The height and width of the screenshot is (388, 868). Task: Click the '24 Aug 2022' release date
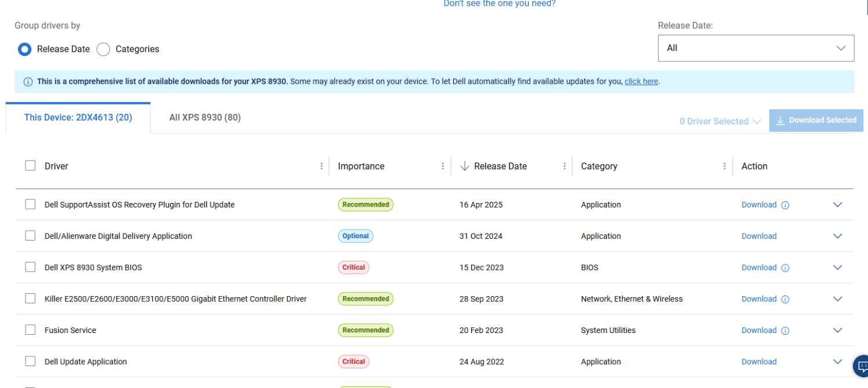click(x=481, y=361)
